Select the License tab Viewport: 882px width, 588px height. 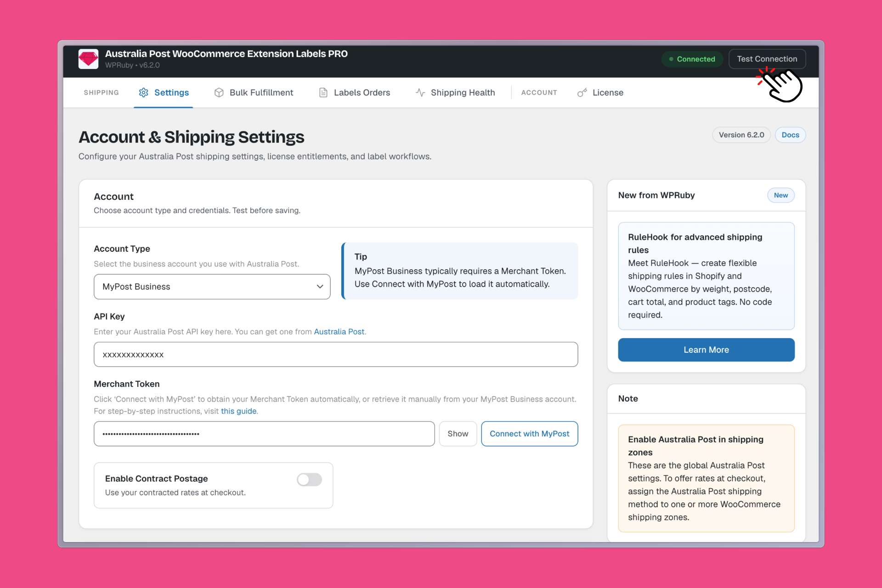point(600,92)
